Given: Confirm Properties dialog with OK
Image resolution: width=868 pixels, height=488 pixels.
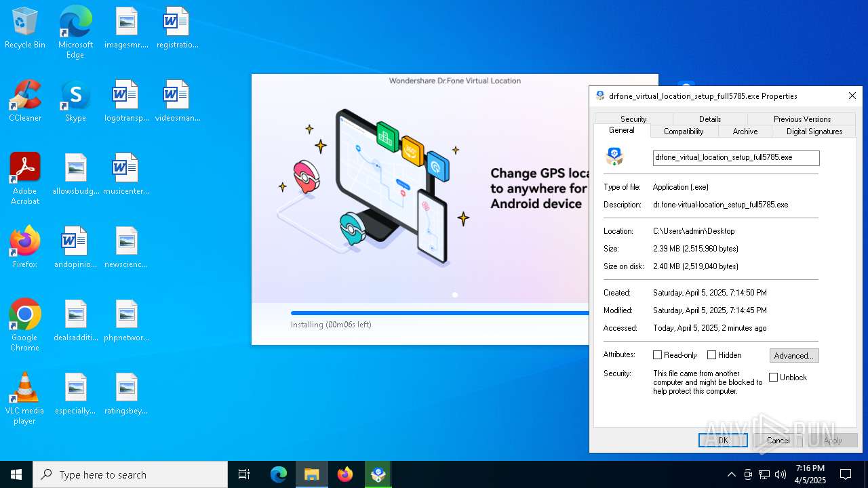Looking at the screenshot, I should coord(723,440).
